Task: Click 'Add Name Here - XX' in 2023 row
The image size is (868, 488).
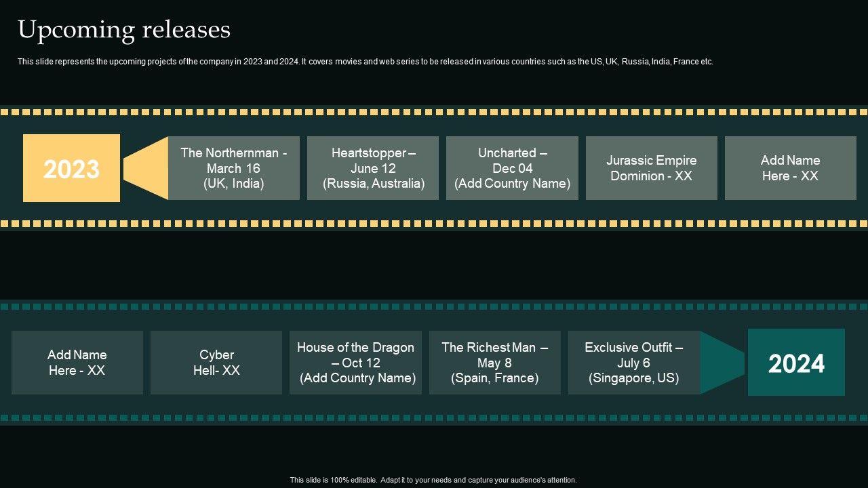Action: [x=791, y=168]
